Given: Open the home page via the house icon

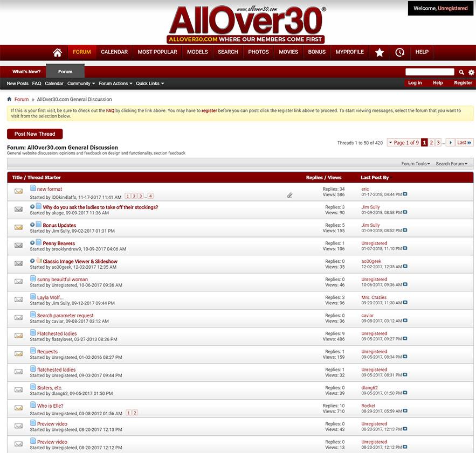Looking at the screenshot, I should (57, 52).
